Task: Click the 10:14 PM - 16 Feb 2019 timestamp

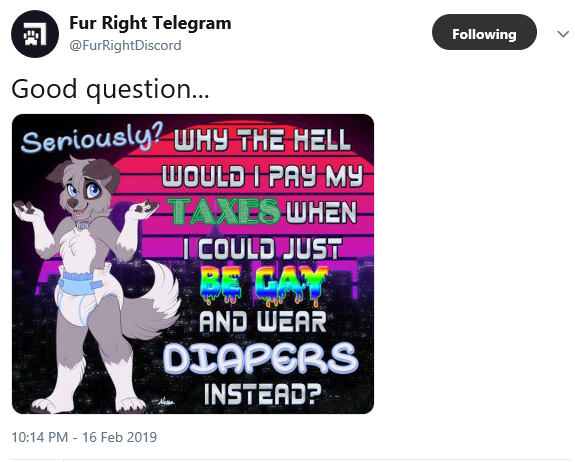Action: pos(84,437)
